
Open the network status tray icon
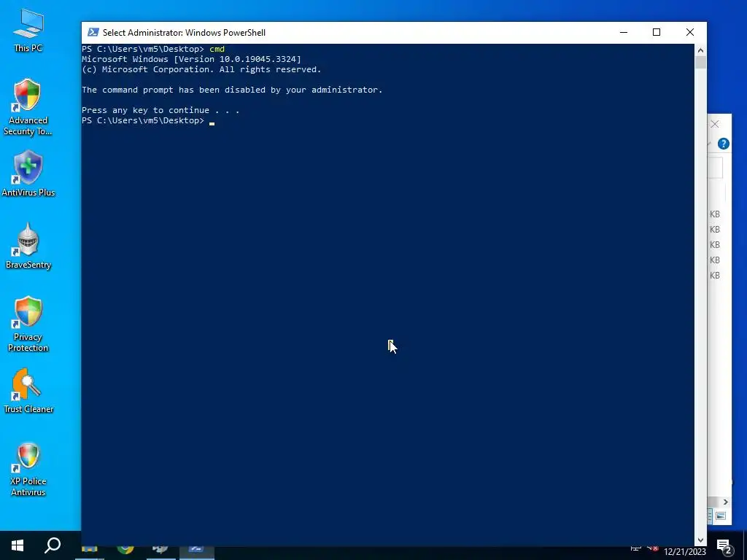coord(635,549)
